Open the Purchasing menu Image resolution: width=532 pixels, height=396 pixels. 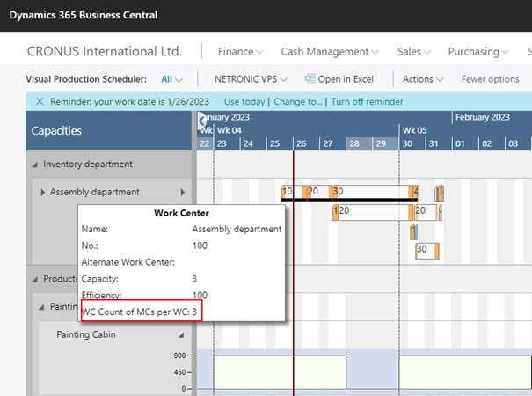478,52
